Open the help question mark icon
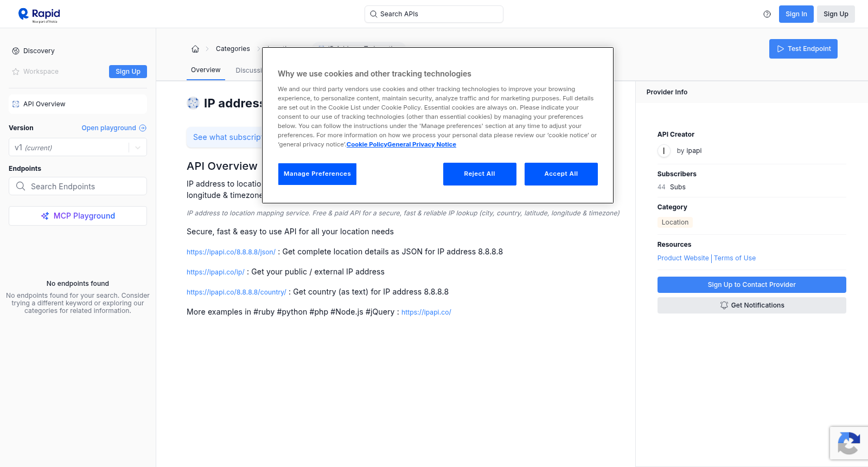This screenshot has width=868, height=467. [767, 14]
